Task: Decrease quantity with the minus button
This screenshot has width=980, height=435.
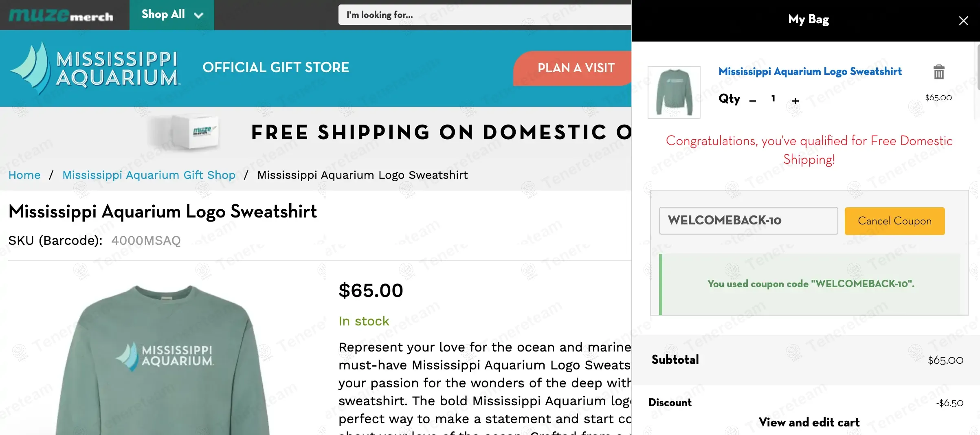Action: [x=753, y=101]
